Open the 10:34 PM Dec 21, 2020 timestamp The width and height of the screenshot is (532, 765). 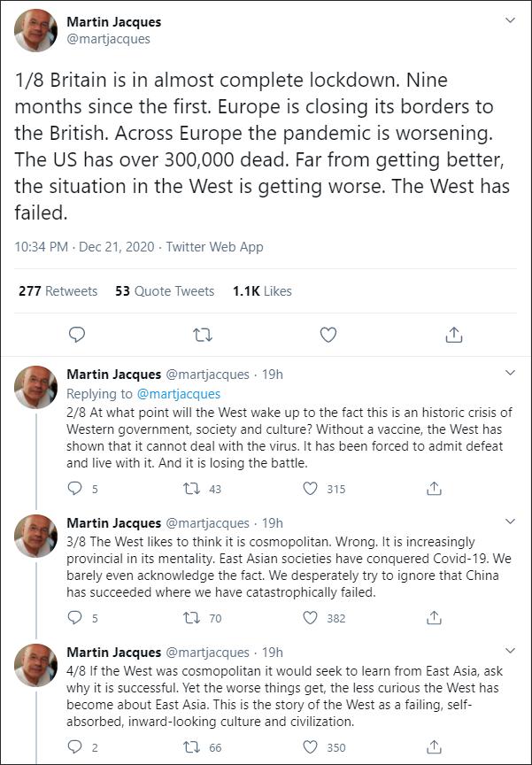[x=84, y=247]
